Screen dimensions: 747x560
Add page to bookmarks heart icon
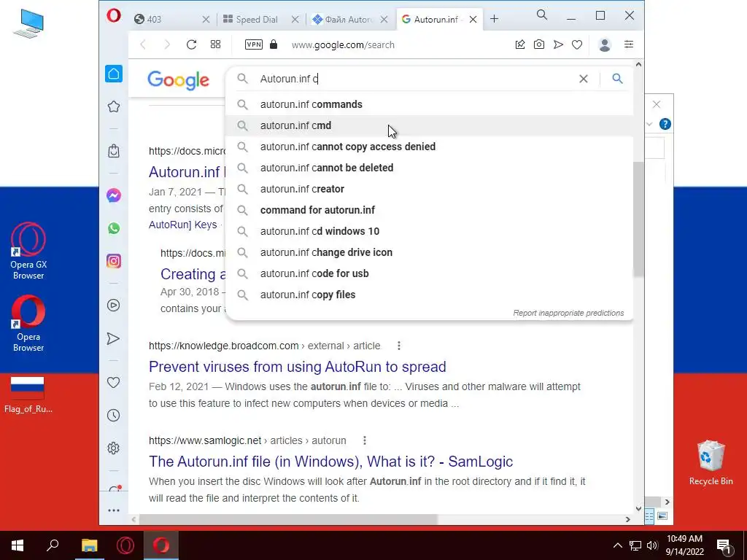click(577, 44)
